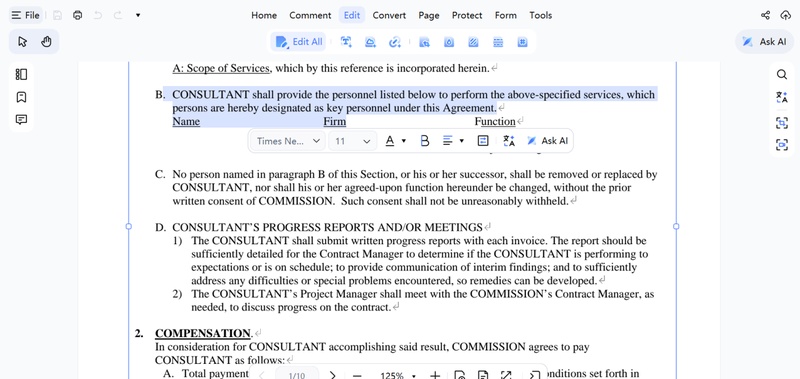The width and height of the screenshot is (800, 379).
Task: Expand the text alignment dropdown arrow
Action: point(462,141)
